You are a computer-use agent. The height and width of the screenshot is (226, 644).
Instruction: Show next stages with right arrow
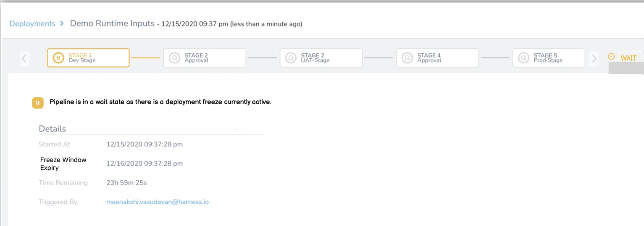coord(594,58)
